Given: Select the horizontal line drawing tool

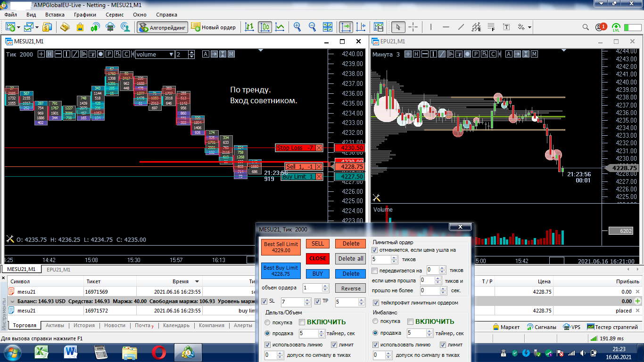Looking at the screenshot, I should point(446,27).
